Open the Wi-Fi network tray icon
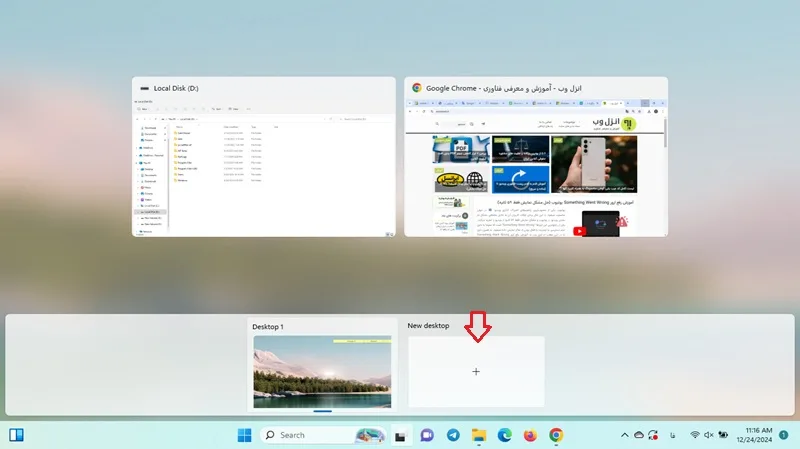 [694, 435]
